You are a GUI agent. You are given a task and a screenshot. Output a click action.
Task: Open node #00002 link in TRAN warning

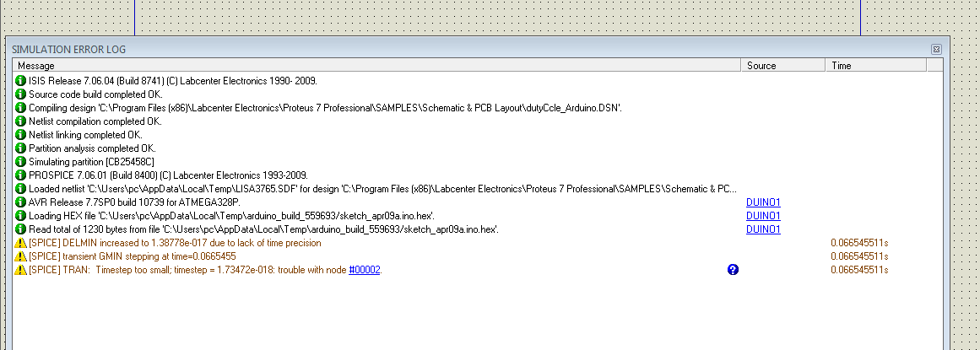[365, 270]
